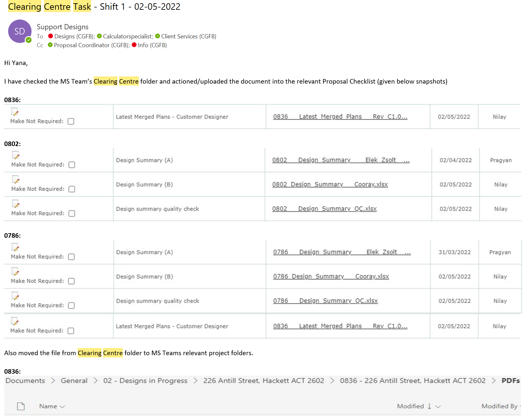Click the red presence dot beside Designs (CGFB)
This screenshot has width=532, height=416.
point(50,36)
